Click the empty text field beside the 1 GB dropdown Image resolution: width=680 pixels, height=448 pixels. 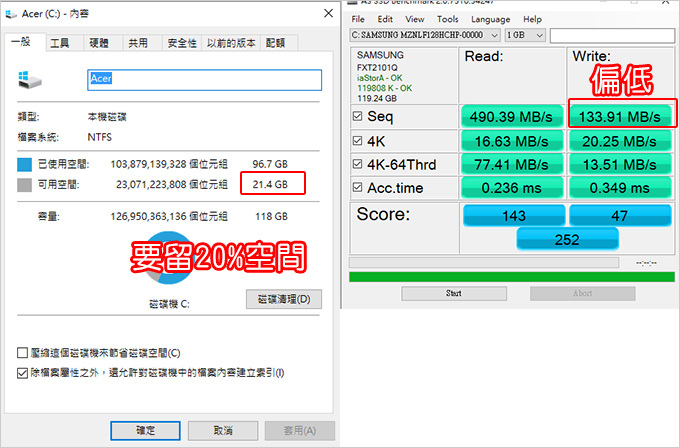point(612,36)
